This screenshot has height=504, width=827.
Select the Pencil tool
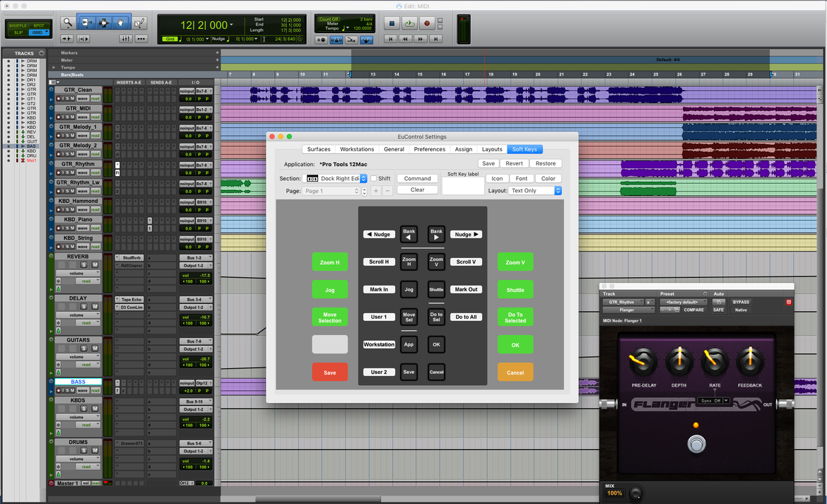click(139, 23)
